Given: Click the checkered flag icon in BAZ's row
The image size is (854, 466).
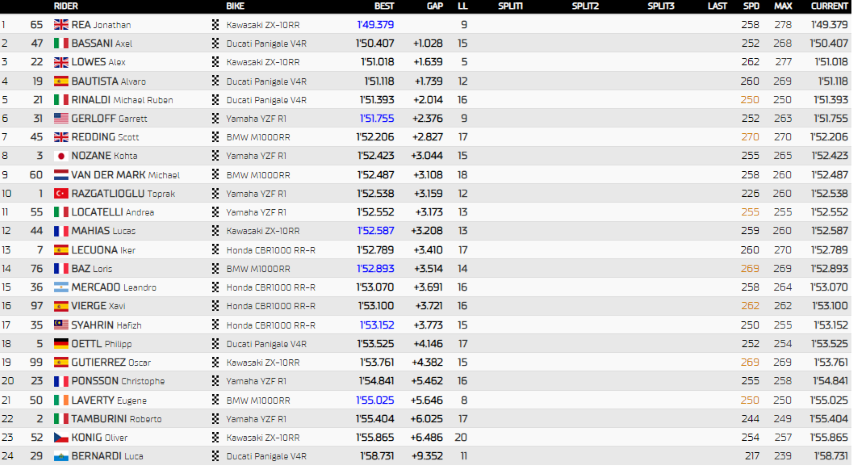Looking at the screenshot, I should 216,268.
